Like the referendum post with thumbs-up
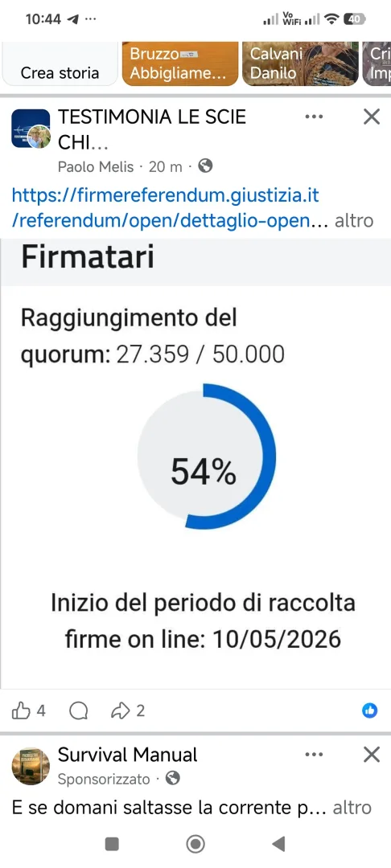The width and height of the screenshot is (391, 868). [x=21, y=710]
